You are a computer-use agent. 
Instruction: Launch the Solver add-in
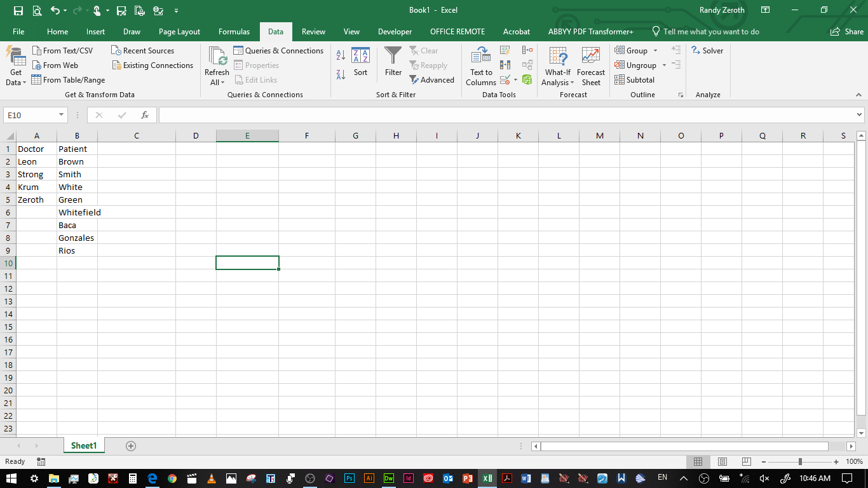[707, 50]
